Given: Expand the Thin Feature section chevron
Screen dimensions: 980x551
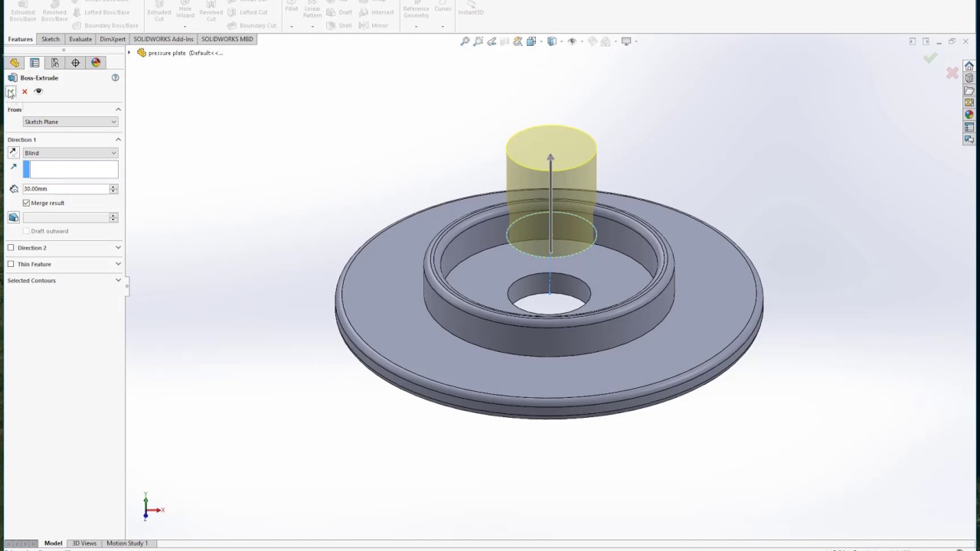Looking at the screenshot, I should [118, 264].
